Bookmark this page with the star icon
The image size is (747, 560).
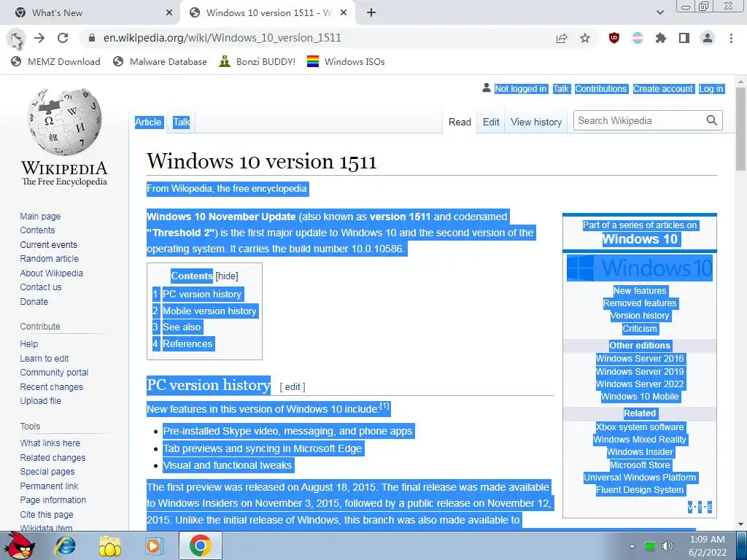coord(585,38)
